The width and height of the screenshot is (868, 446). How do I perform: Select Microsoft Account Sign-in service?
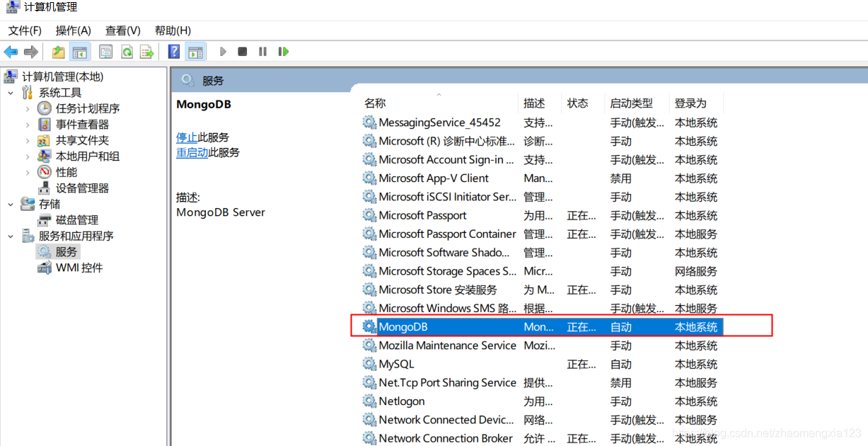[543, 160]
